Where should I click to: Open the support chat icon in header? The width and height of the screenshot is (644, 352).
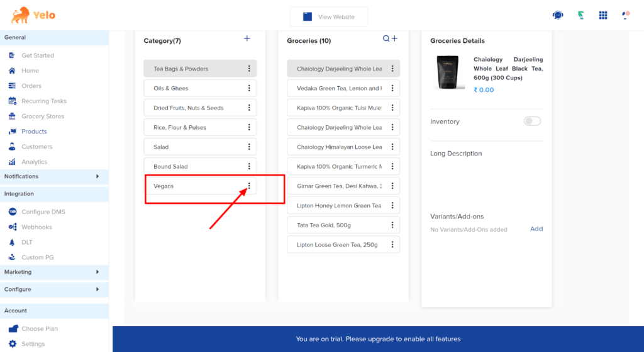tap(558, 15)
